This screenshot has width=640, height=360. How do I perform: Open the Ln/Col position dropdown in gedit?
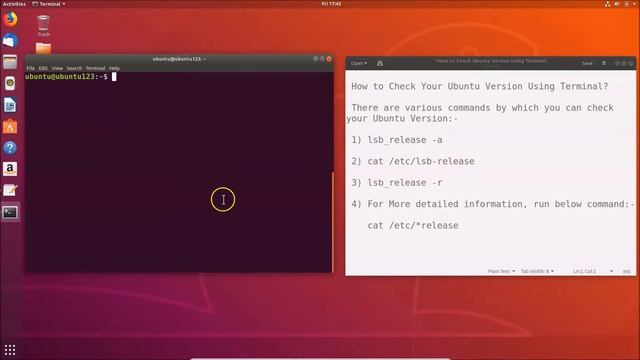[x=593, y=271]
